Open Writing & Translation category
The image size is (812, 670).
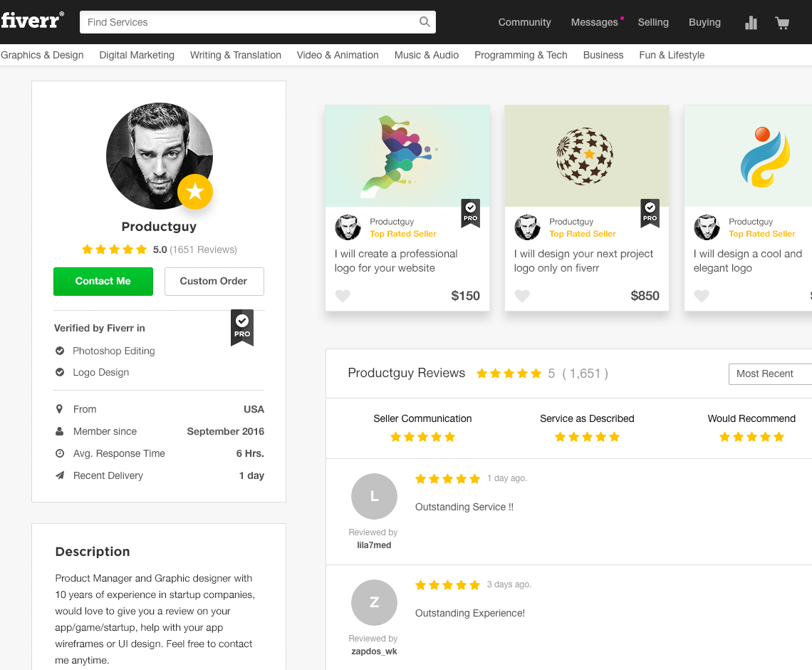(x=236, y=55)
